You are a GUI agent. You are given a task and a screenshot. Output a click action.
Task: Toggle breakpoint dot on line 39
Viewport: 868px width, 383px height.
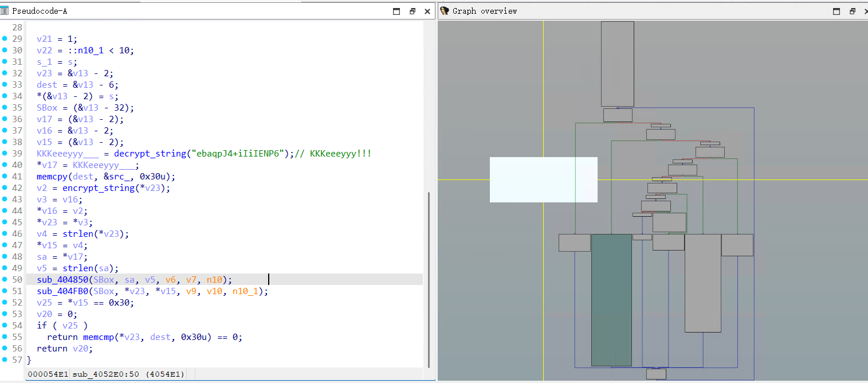[5, 153]
